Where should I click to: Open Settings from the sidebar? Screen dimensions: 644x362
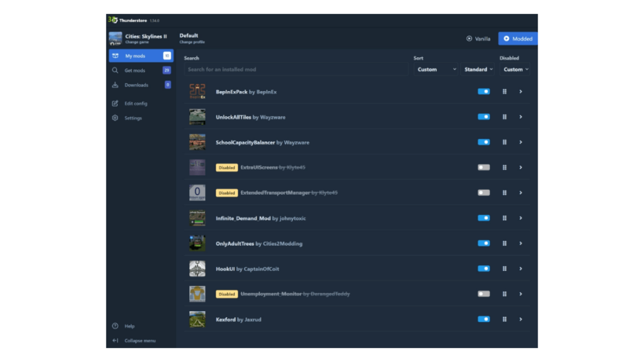(x=142, y=118)
